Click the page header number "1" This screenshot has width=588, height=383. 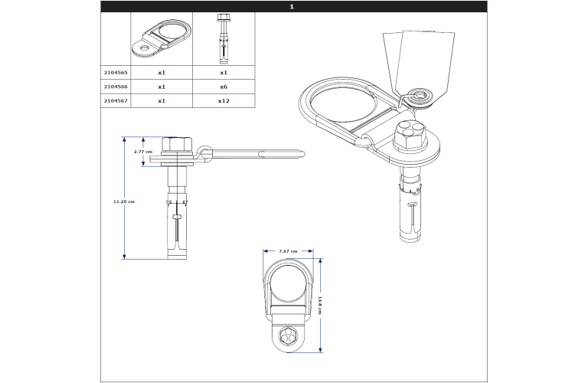click(x=292, y=7)
